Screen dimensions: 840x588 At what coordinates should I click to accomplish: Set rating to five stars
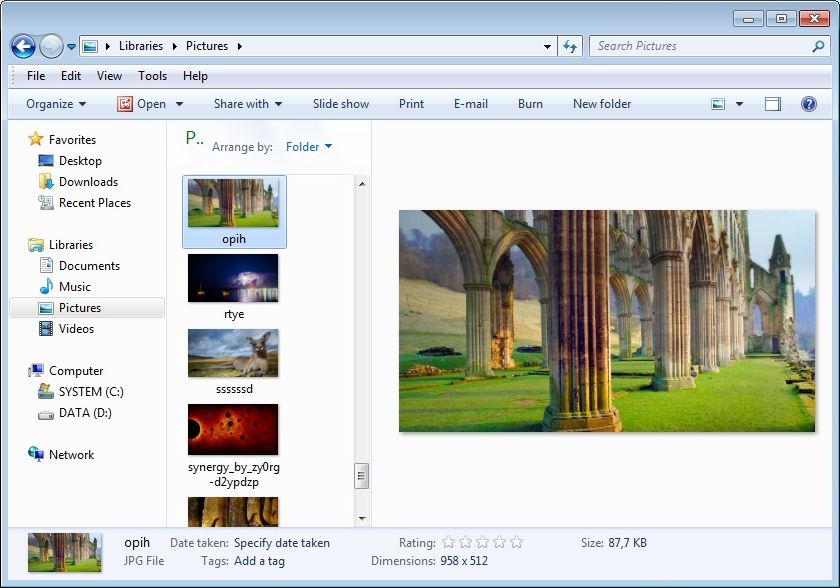pos(516,543)
